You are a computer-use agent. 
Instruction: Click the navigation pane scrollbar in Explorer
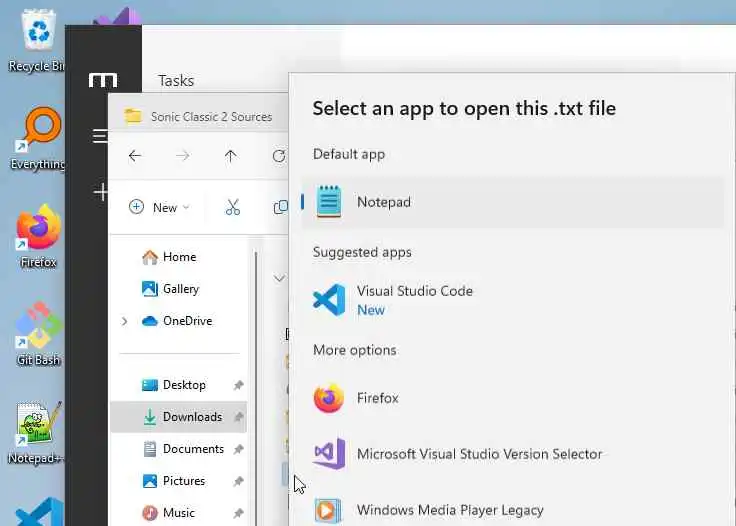256,389
